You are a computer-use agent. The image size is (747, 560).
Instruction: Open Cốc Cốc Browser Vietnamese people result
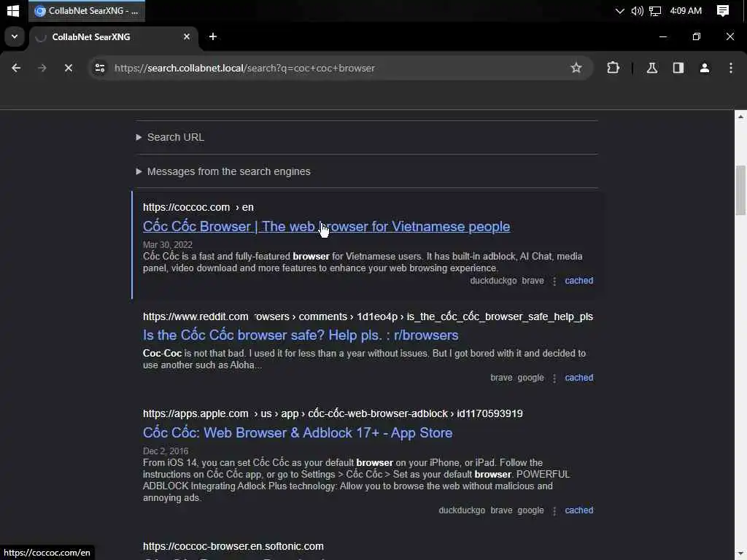[326, 227]
